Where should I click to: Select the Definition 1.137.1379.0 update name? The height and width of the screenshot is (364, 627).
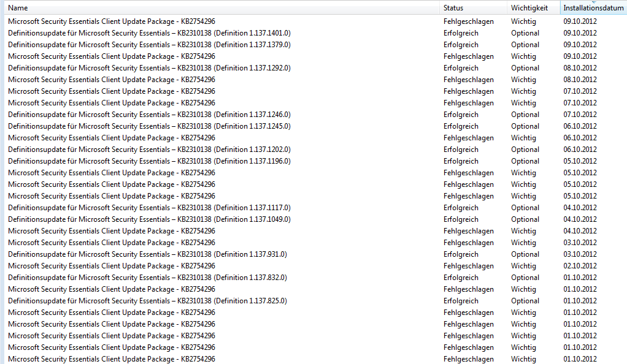tap(149, 45)
